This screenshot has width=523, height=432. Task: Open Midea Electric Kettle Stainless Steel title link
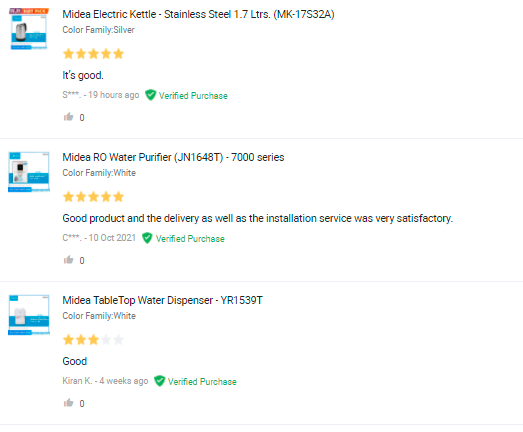(x=198, y=14)
